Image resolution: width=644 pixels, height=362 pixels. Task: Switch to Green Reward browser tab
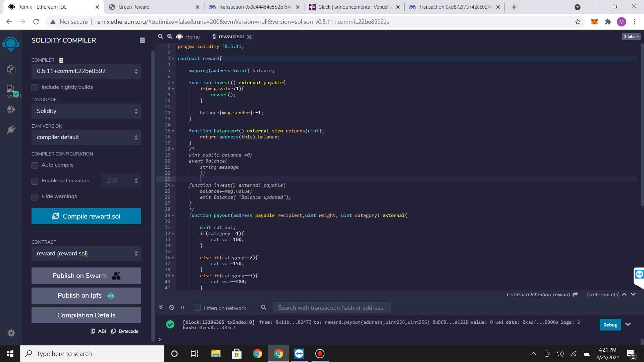(x=134, y=7)
